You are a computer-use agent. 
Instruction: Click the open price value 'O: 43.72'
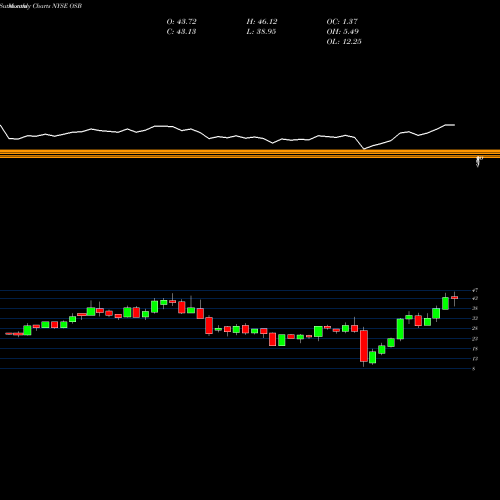[181, 22]
